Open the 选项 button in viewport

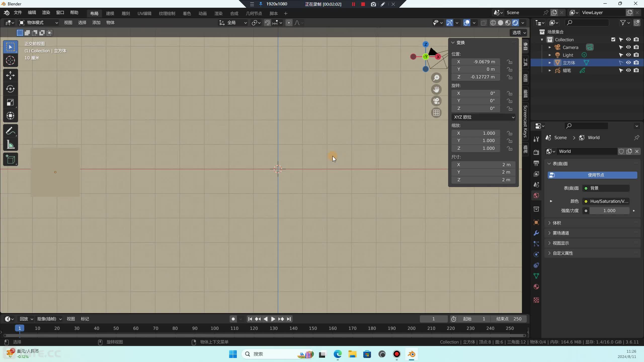tap(519, 33)
